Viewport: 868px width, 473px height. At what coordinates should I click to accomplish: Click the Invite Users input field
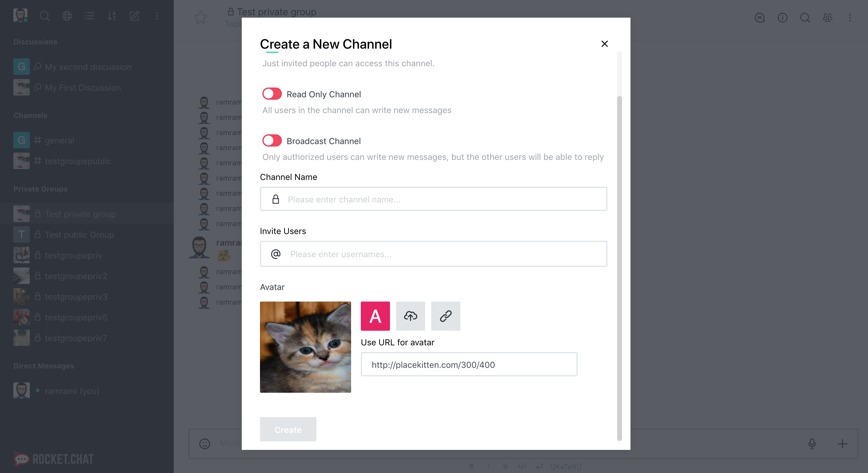pos(433,254)
